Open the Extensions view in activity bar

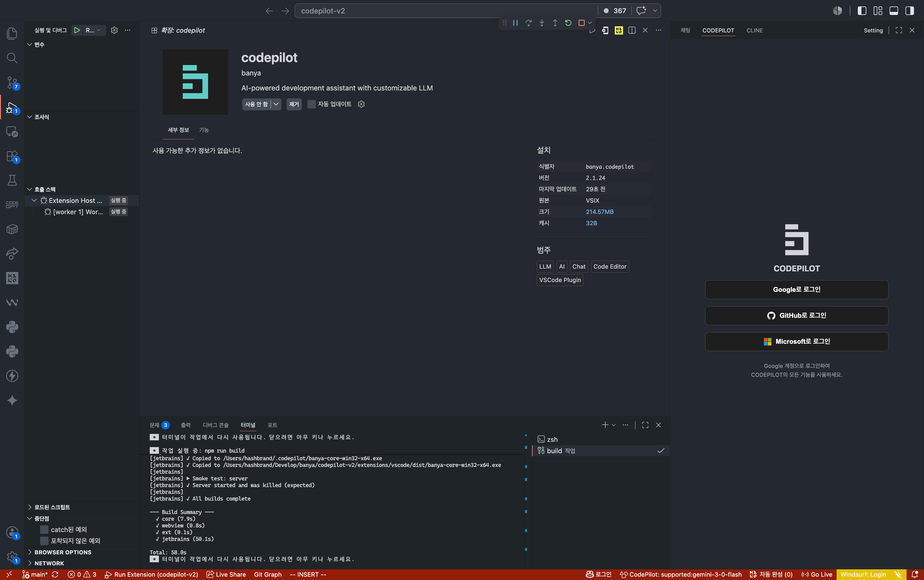12,156
